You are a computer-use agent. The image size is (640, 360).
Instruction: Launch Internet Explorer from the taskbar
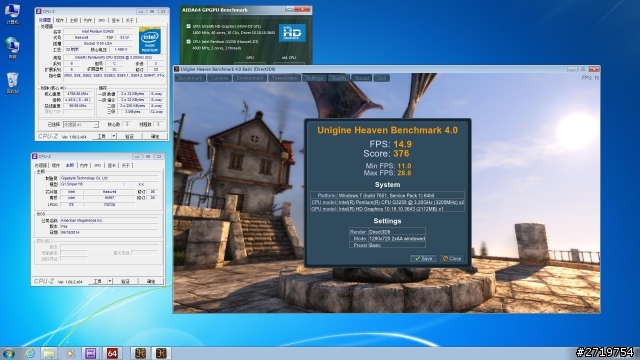pyautogui.click(x=29, y=353)
